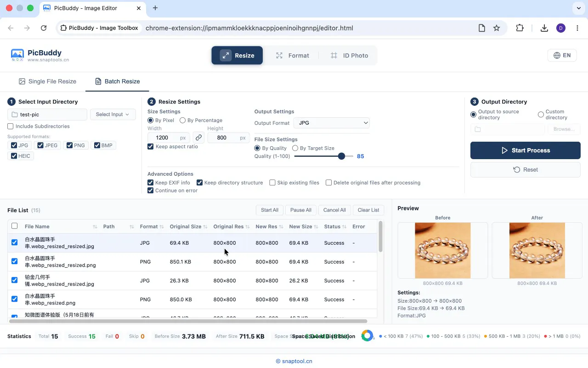Open the EN language selector

[x=562, y=55]
